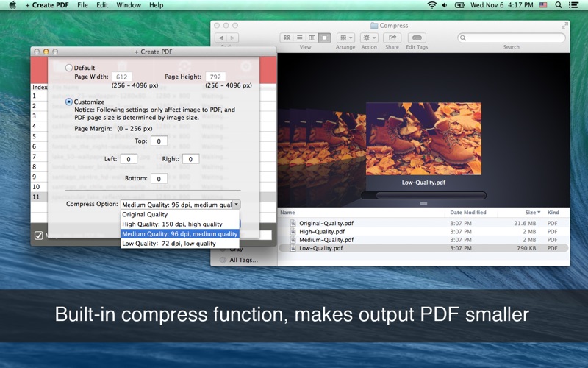Select Original-Quality.pdf in Finder list

click(x=423, y=223)
